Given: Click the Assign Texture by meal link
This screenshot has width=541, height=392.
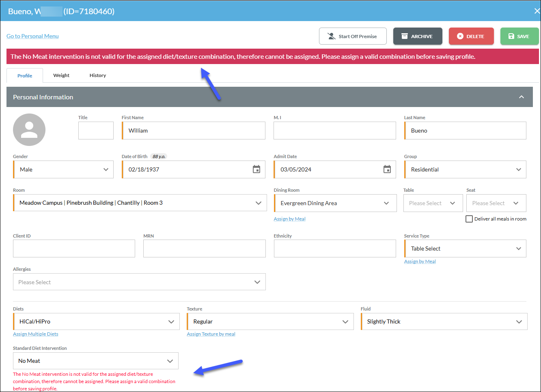Looking at the screenshot, I should click(211, 334).
